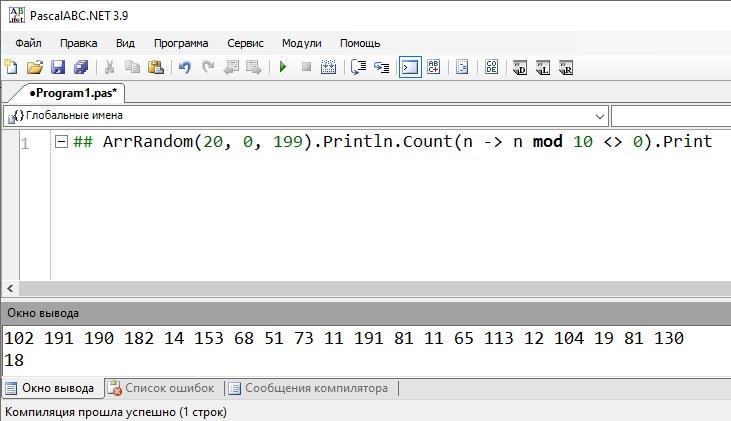This screenshot has height=421, width=731.
Task: Open the Правка menu
Action: (78, 43)
